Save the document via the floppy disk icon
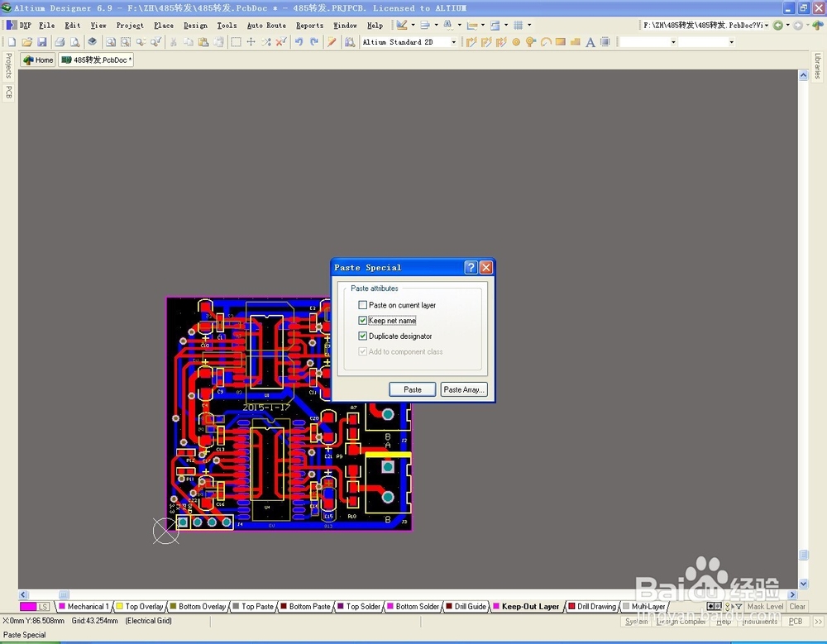The height and width of the screenshot is (644, 827). (x=41, y=41)
